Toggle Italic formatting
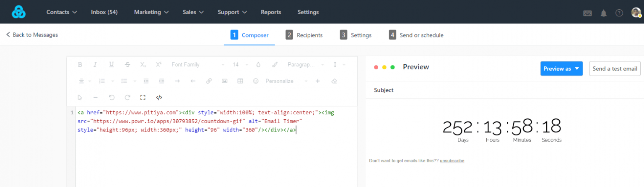This screenshot has height=187, width=644. pos(95,65)
